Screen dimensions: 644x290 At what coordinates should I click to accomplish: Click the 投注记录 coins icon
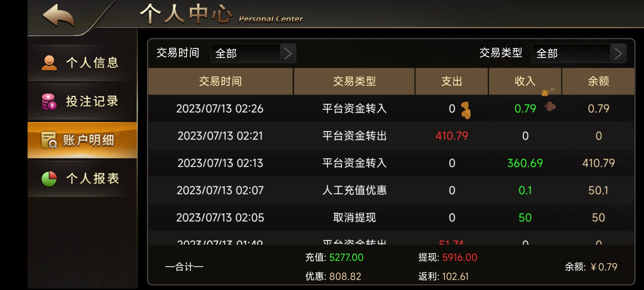[x=49, y=101]
